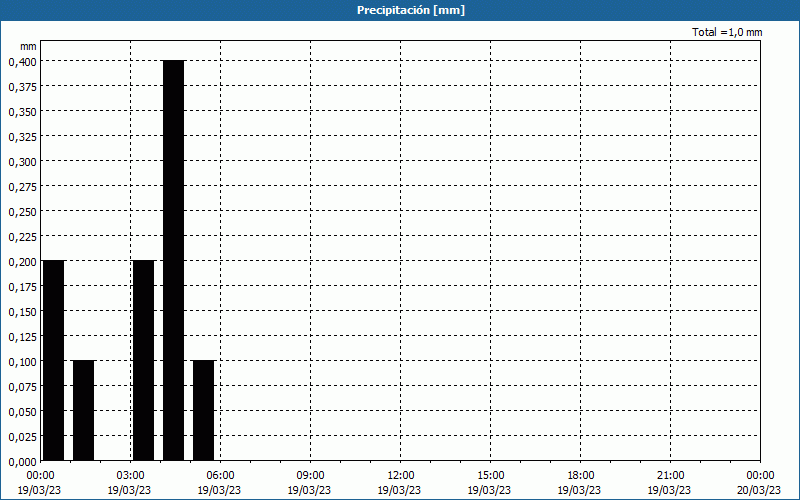
Task: Click the 09:00 time axis label
Action: (x=310, y=476)
